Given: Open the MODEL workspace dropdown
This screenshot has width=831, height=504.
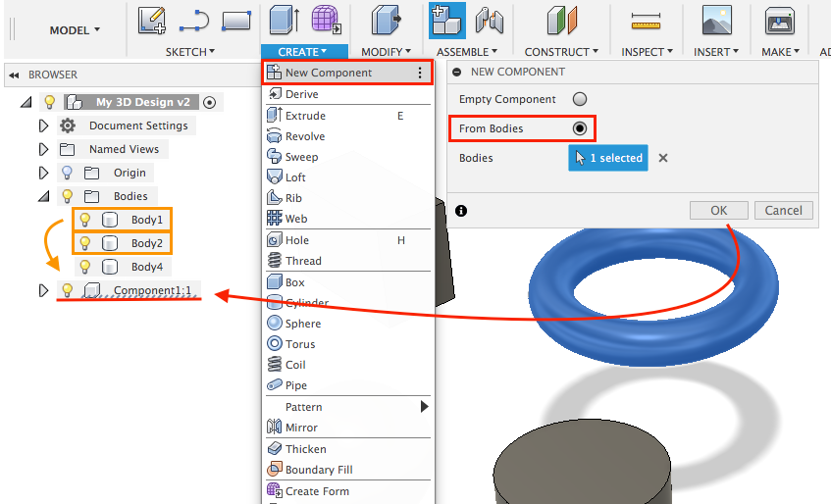Looking at the screenshot, I should [75, 30].
